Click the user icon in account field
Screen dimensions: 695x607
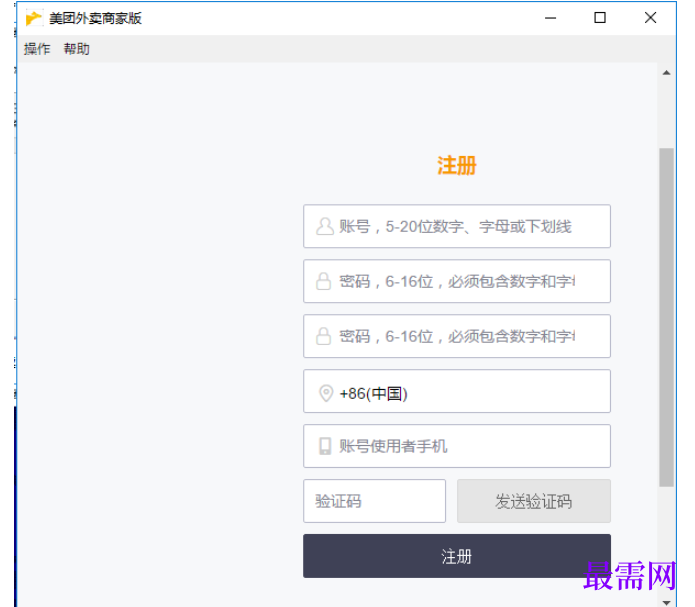(x=324, y=226)
